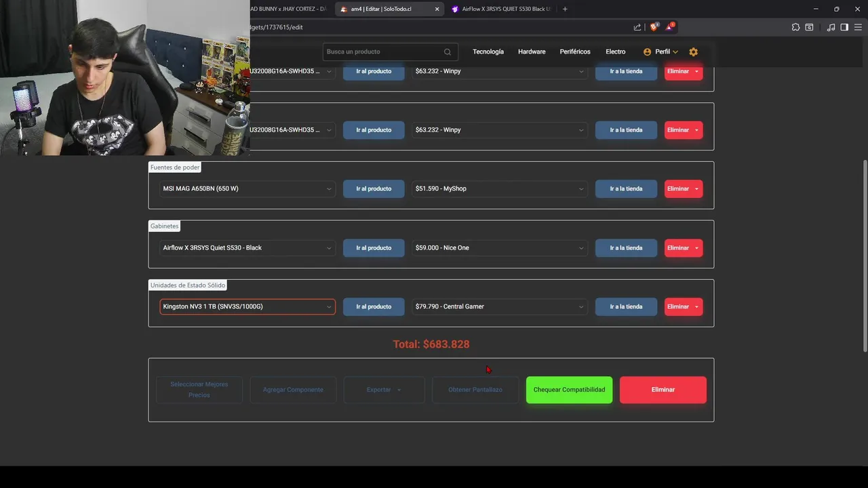Image resolution: width=868 pixels, height=488 pixels.
Task: Open the browser extensions puzzle icon
Action: [795, 27]
